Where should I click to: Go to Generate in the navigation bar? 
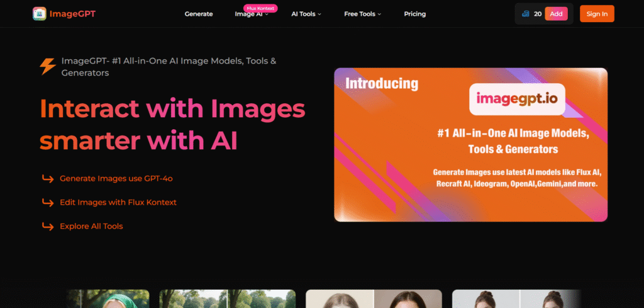199,14
